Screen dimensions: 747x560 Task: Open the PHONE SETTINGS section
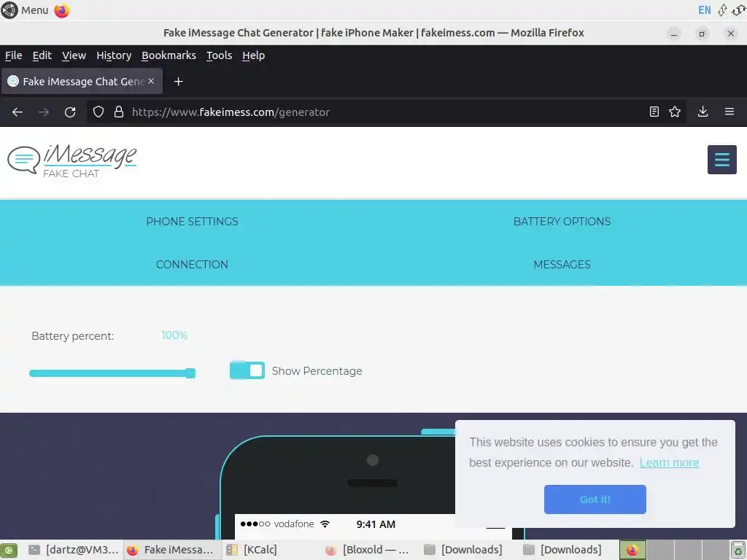(x=192, y=222)
